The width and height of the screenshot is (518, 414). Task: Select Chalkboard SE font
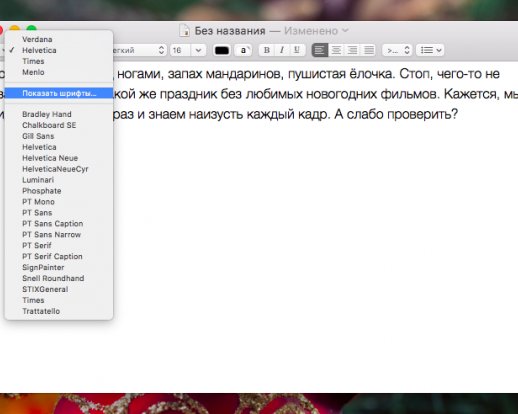click(59, 125)
